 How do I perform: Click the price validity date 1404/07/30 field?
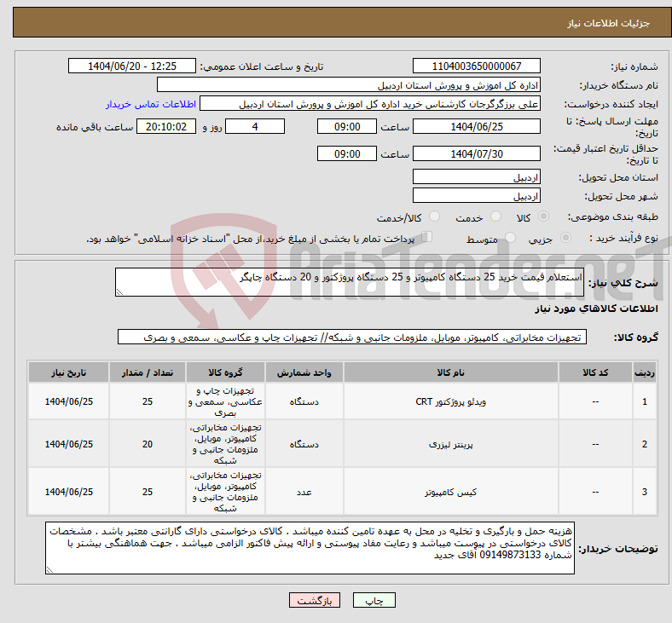coord(476,153)
